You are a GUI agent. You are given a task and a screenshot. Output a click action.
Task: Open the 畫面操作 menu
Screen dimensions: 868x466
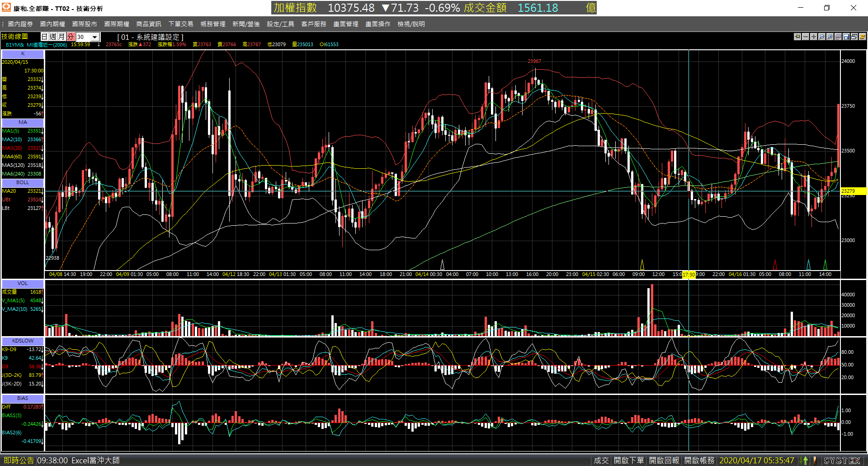pos(378,24)
